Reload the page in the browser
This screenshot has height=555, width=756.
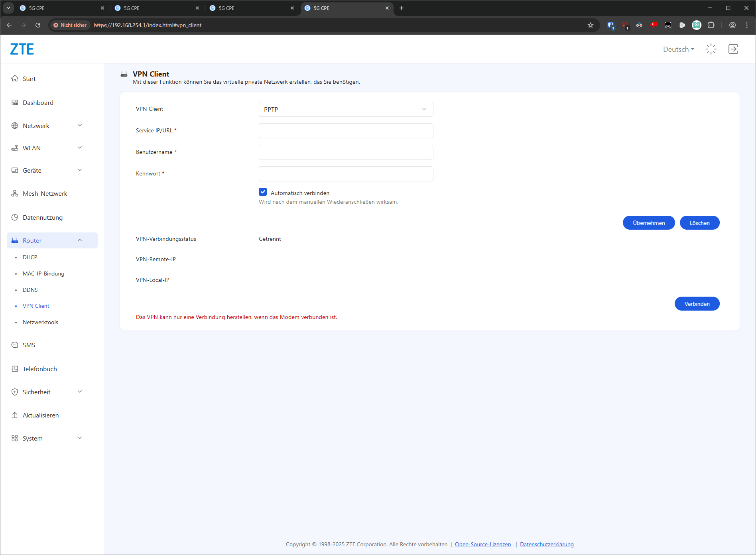(38, 25)
